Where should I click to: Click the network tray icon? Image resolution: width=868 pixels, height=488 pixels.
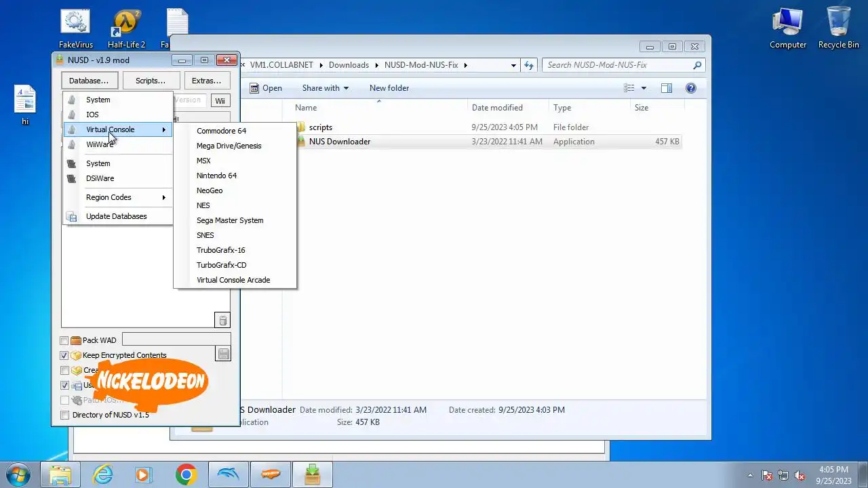783,476
